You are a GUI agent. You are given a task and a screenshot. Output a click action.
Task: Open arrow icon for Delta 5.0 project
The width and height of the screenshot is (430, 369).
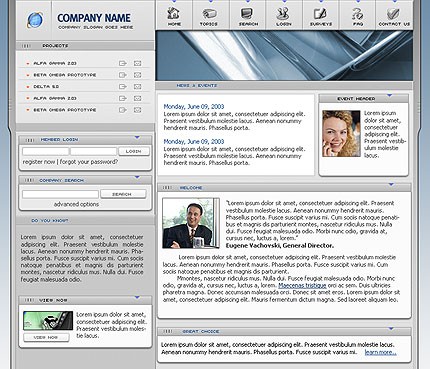point(123,87)
